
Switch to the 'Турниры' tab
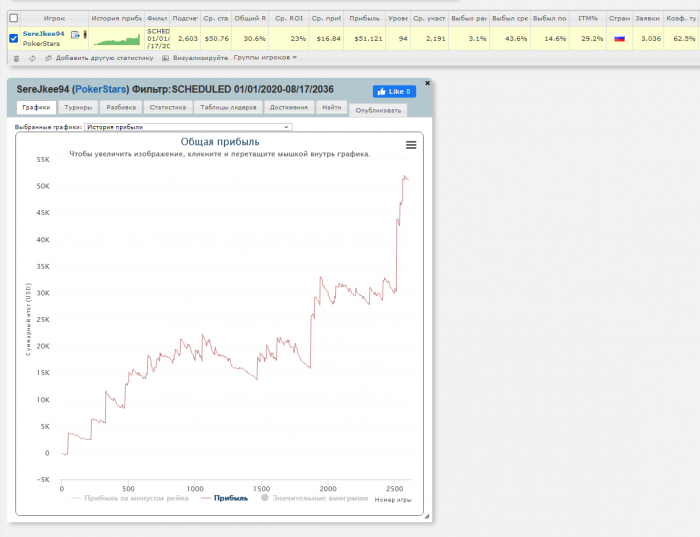pos(78,107)
